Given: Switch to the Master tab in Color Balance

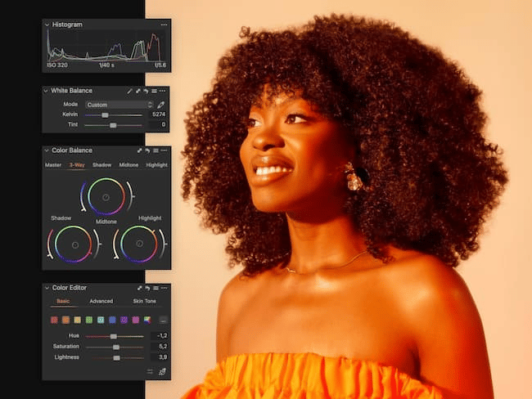Looking at the screenshot, I should pos(53,165).
